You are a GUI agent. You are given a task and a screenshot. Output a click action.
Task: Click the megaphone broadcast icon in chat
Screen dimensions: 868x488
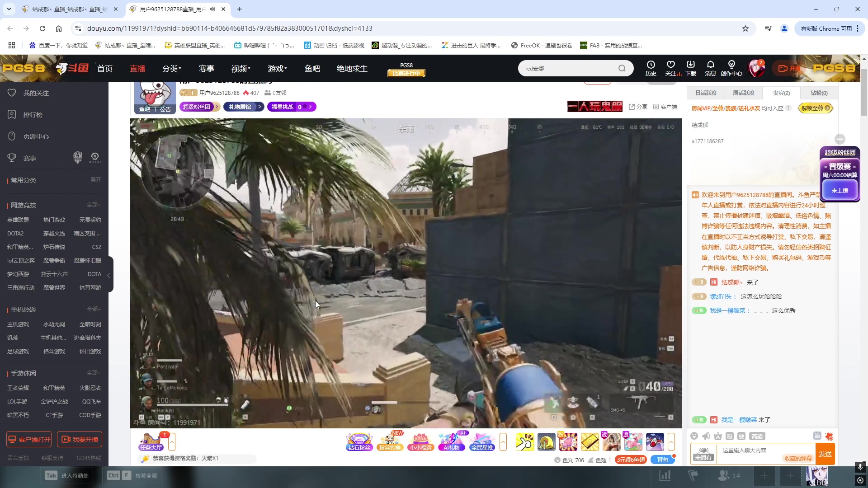pos(706,436)
